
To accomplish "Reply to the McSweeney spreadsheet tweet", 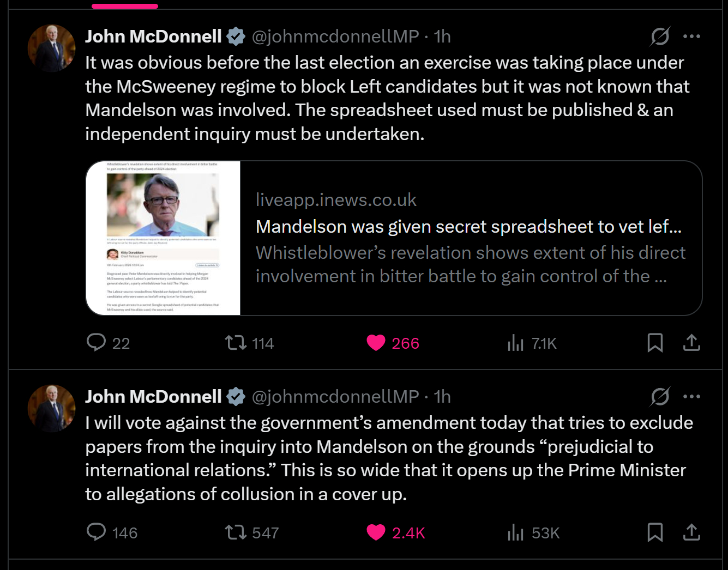I will pos(97,343).
